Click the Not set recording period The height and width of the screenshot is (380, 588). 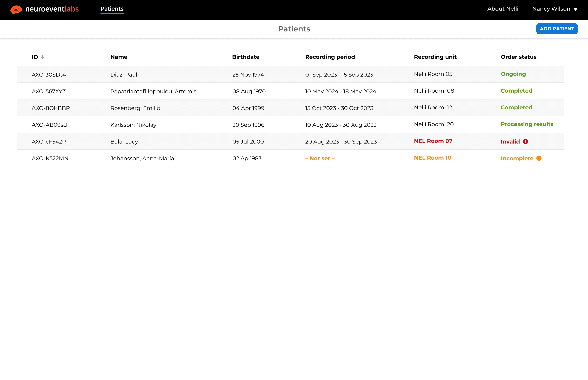pos(320,158)
